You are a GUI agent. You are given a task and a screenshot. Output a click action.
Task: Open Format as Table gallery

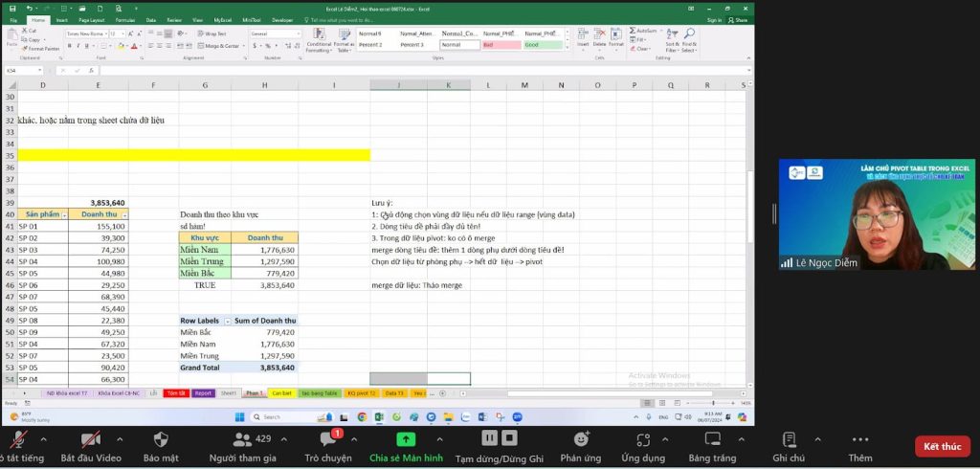tap(344, 39)
